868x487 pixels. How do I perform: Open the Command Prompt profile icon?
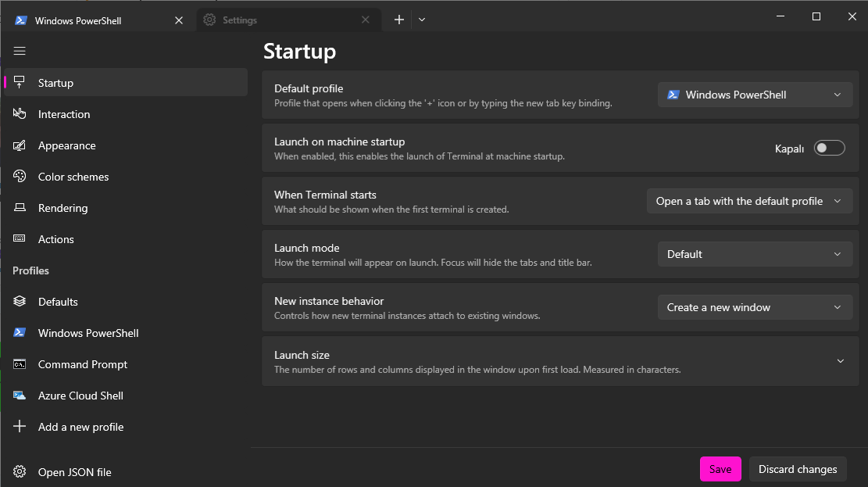(x=20, y=364)
